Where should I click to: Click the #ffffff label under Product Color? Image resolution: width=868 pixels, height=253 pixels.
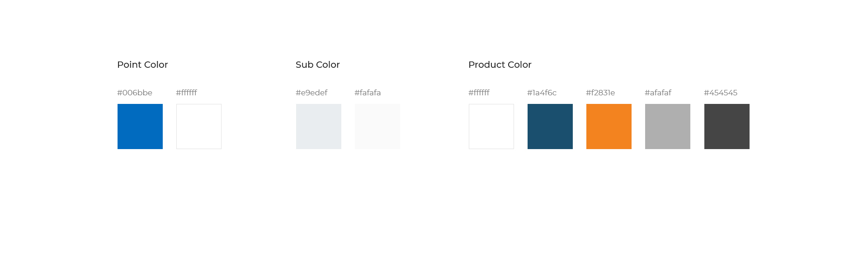pyautogui.click(x=479, y=93)
